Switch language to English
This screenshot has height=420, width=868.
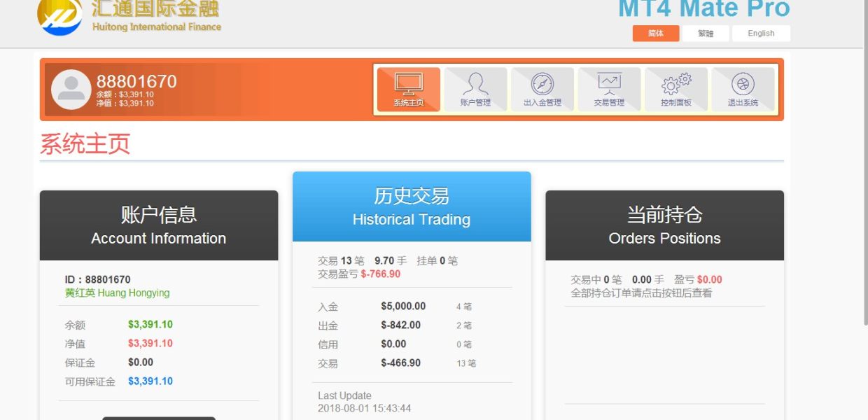[761, 34]
